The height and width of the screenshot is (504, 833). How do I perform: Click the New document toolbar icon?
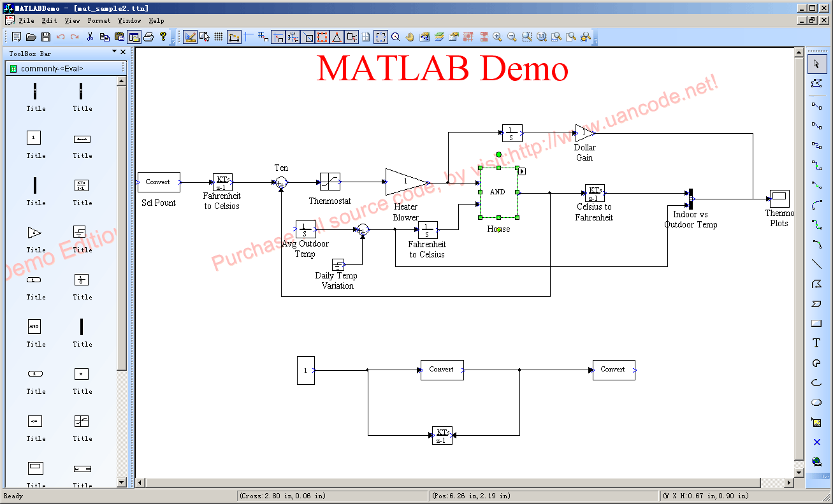17,37
